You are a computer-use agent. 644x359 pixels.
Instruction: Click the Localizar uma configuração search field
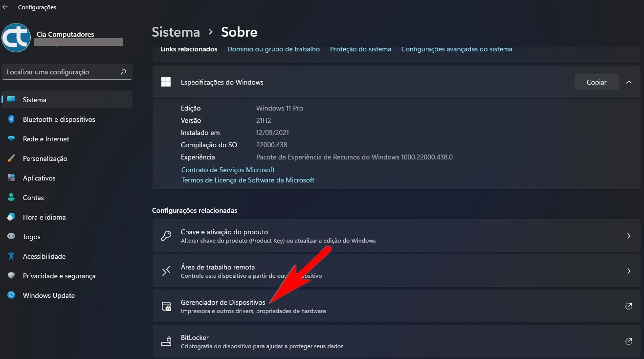[67, 72]
